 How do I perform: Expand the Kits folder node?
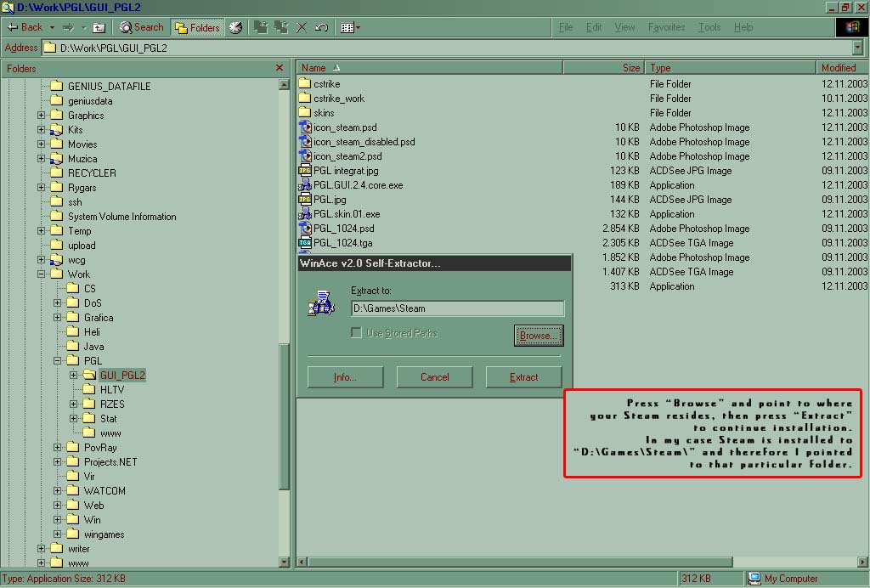click(x=41, y=130)
